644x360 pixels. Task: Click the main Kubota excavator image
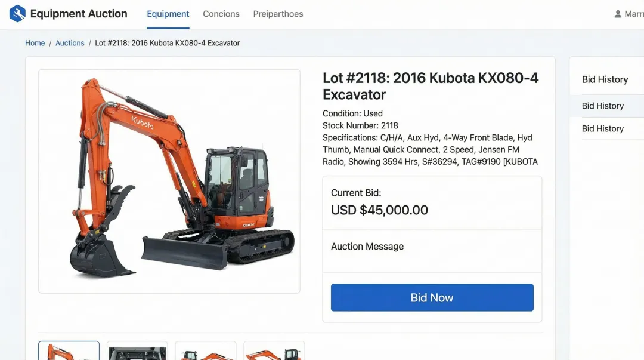[x=169, y=181]
